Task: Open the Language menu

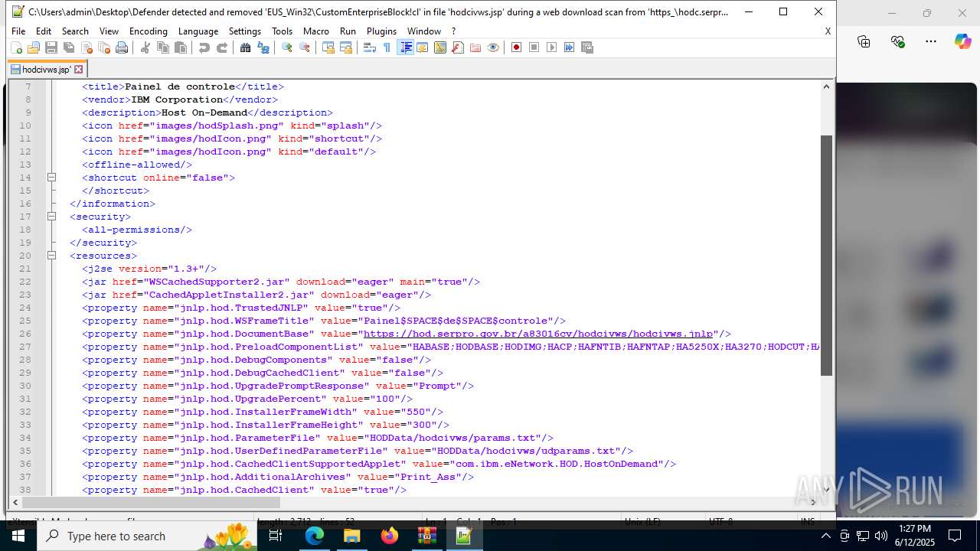Action: coord(198,31)
